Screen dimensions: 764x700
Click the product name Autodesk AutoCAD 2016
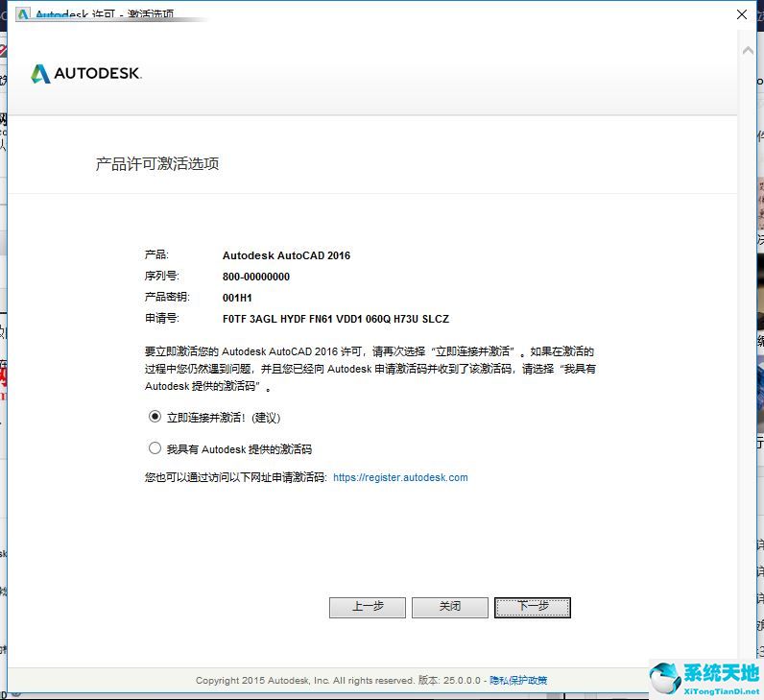(286, 256)
